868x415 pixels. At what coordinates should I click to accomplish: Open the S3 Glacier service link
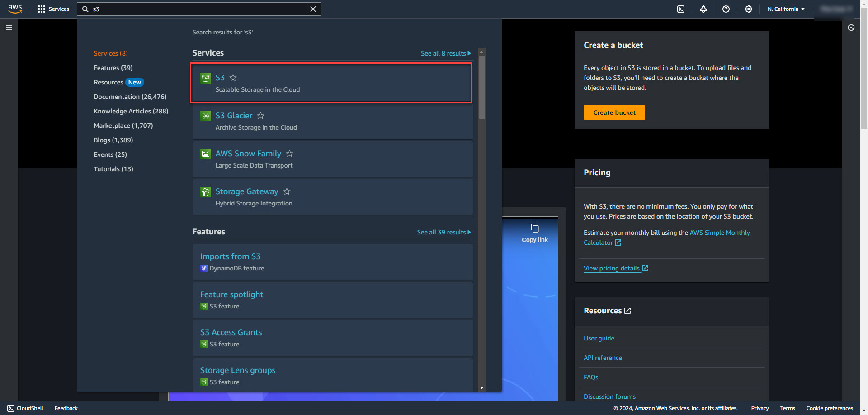(x=234, y=116)
